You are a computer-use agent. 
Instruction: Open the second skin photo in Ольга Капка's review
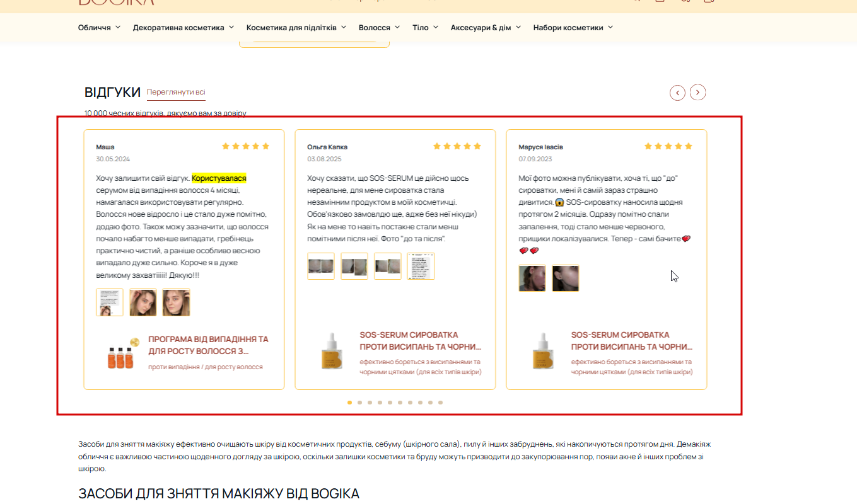click(x=354, y=266)
